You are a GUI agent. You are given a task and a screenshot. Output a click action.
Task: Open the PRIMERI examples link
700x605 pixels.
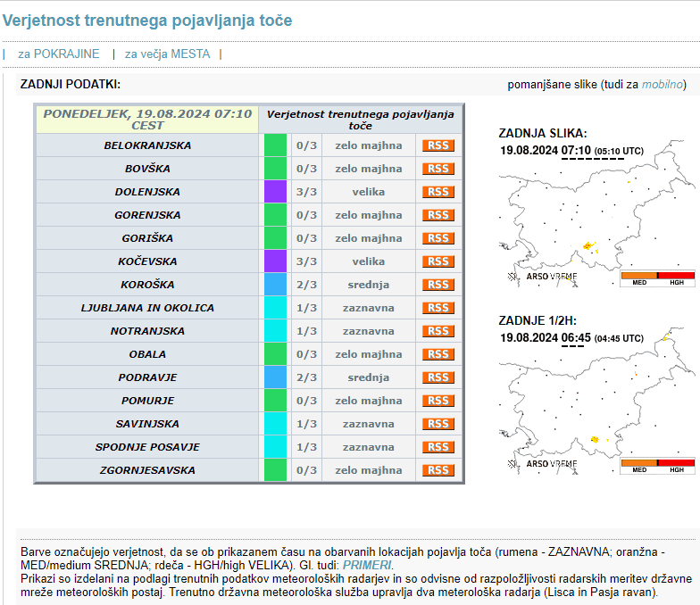coord(366,565)
